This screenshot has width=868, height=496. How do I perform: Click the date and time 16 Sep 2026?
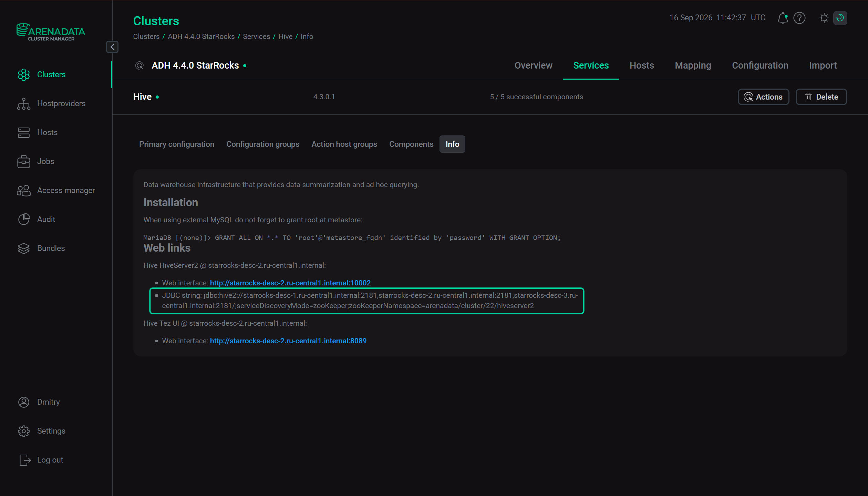pos(717,18)
